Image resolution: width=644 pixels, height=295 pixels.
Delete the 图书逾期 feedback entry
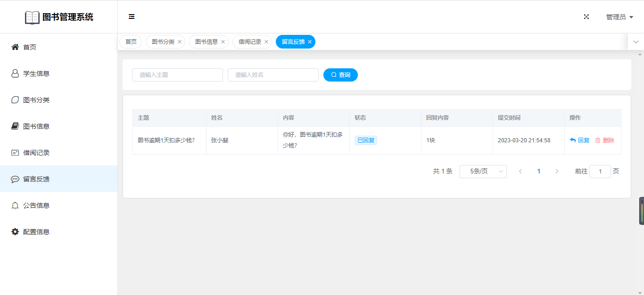tap(605, 140)
